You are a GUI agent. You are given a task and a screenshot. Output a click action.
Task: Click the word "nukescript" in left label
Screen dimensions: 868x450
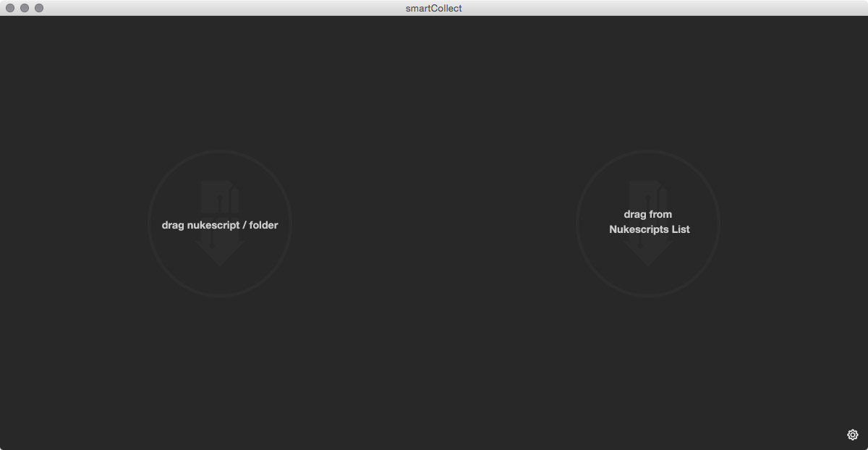coord(213,225)
